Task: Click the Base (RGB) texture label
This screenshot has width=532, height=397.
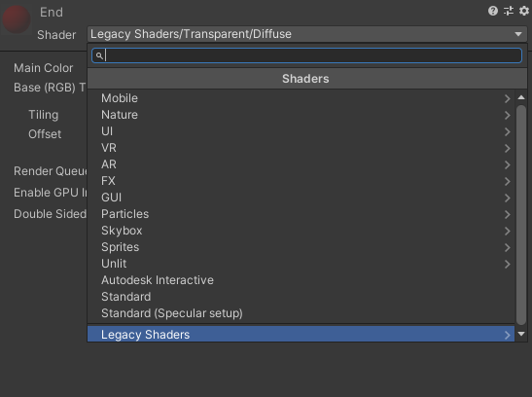Action: pos(50,88)
